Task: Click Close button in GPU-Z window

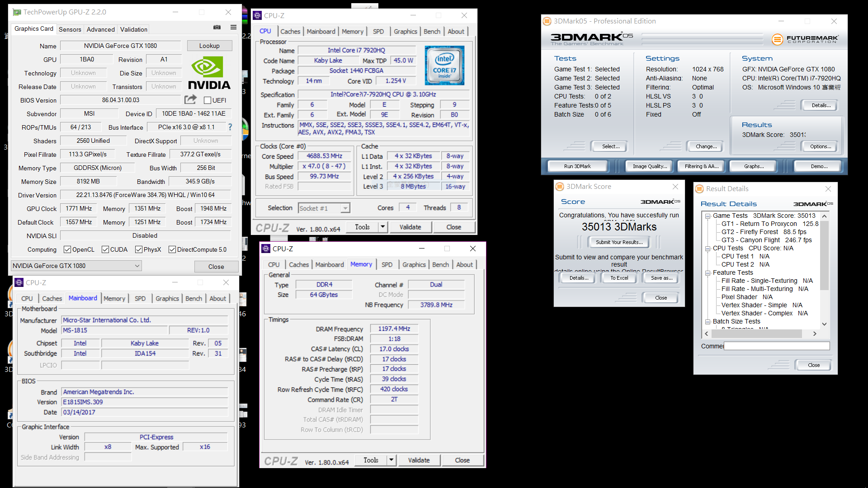Action: point(216,267)
